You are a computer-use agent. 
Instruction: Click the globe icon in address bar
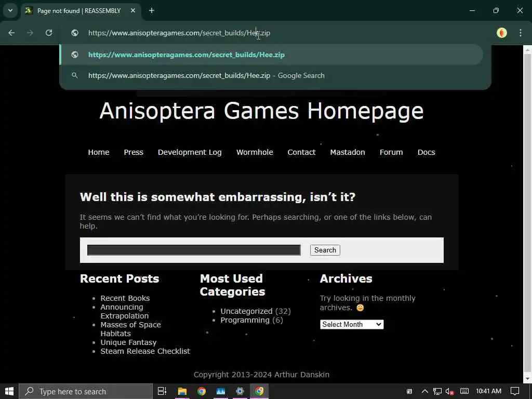[x=75, y=33]
